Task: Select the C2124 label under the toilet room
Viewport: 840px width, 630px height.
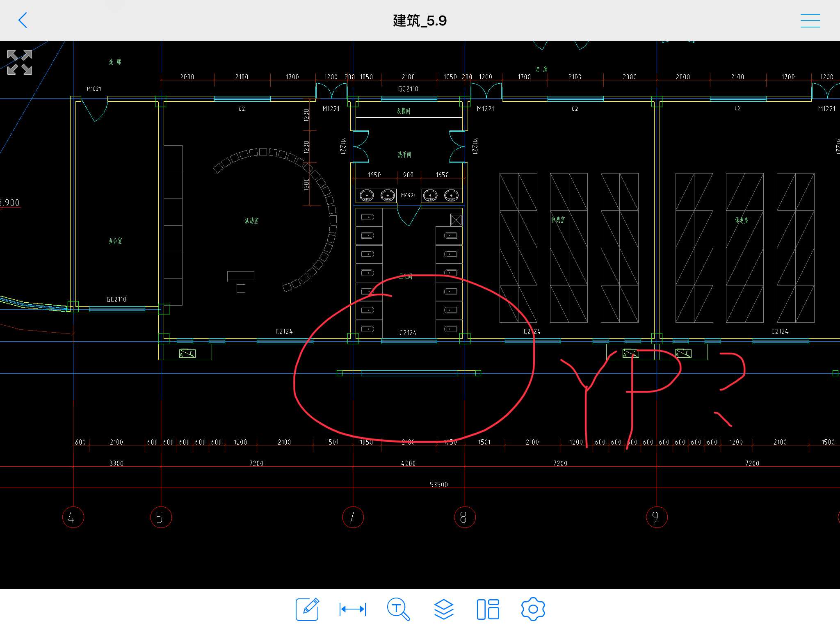Action: click(x=408, y=333)
